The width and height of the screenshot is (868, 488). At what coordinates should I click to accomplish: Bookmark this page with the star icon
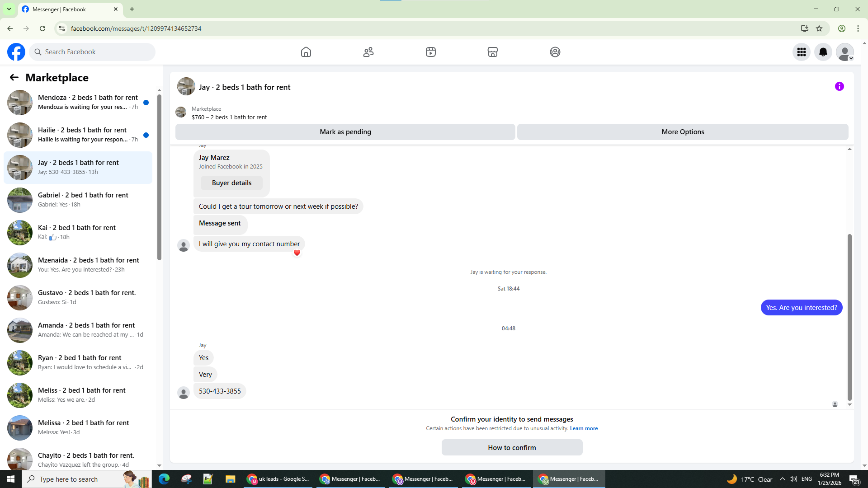click(x=819, y=28)
